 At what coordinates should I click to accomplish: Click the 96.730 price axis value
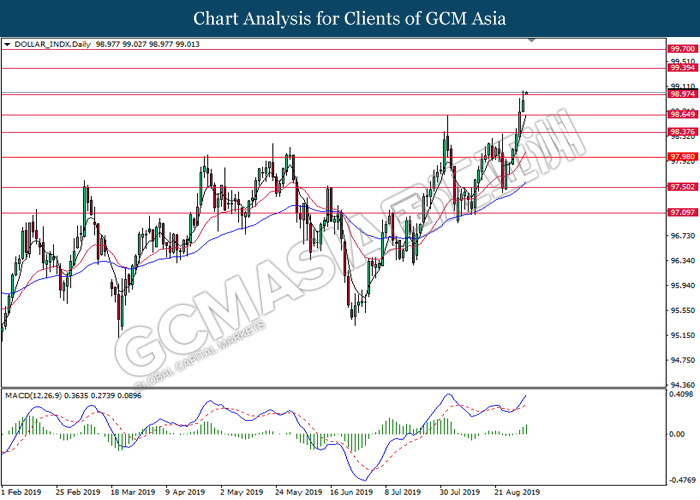(x=683, y=236)
